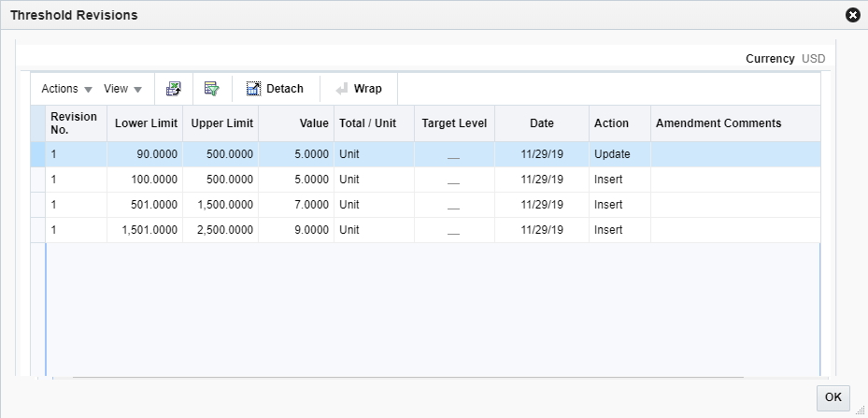Click the Query by Example filter icon

[x=212, y=89]
